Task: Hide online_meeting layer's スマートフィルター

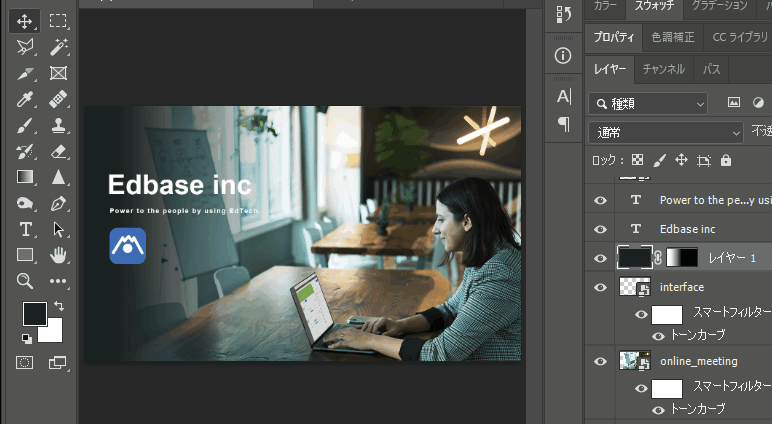Action: (x=641, y=388)
